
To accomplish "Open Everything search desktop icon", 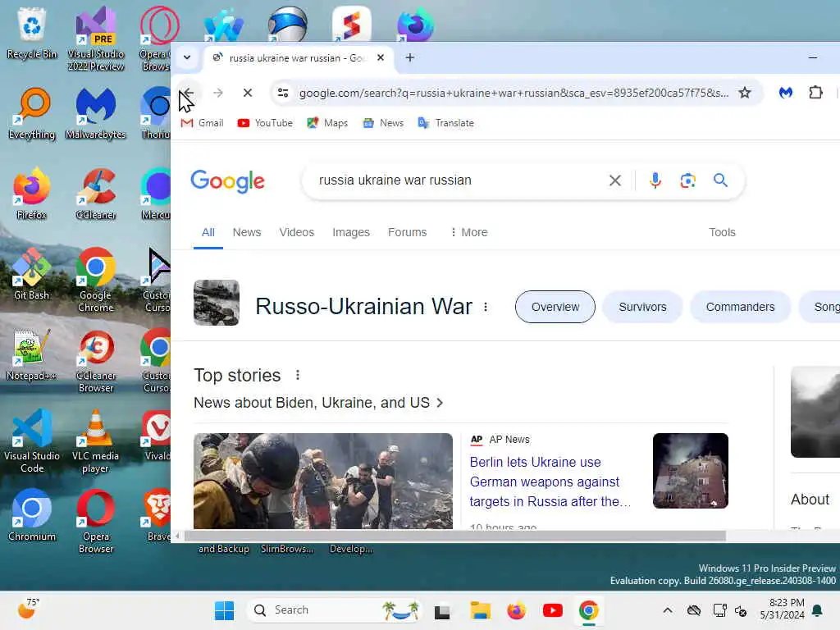I will tap(32, 113).
